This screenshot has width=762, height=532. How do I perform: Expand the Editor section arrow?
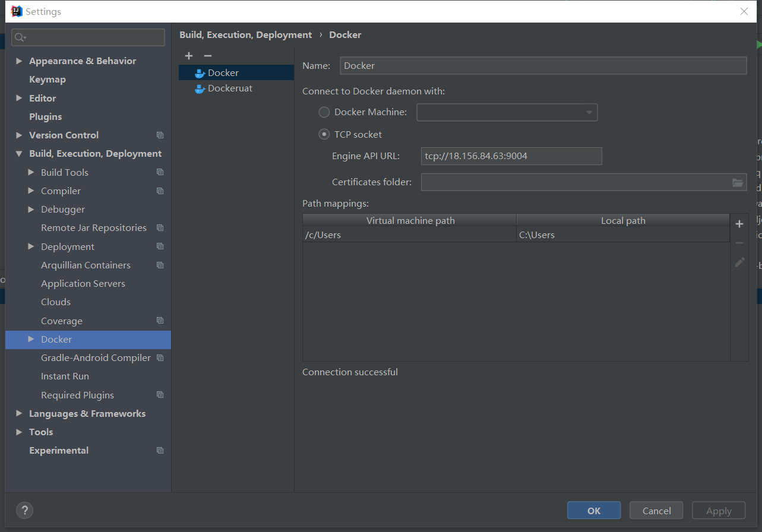click(x=19, y=99)
